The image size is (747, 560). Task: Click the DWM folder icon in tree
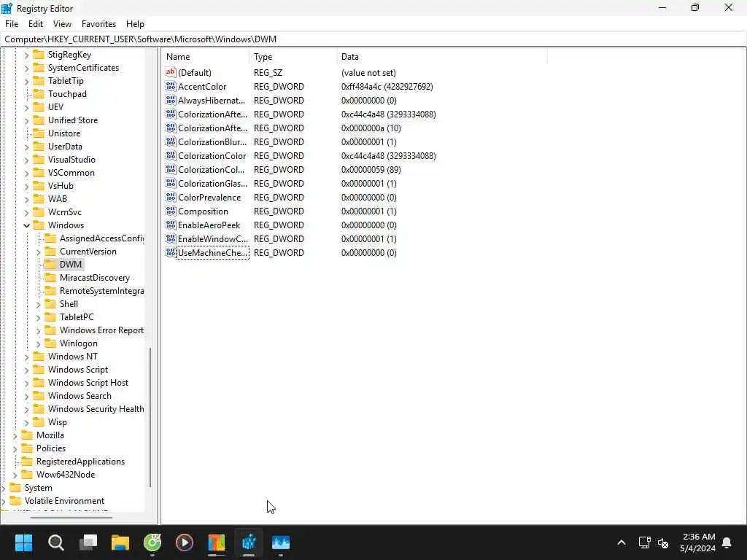coord(50,264)
